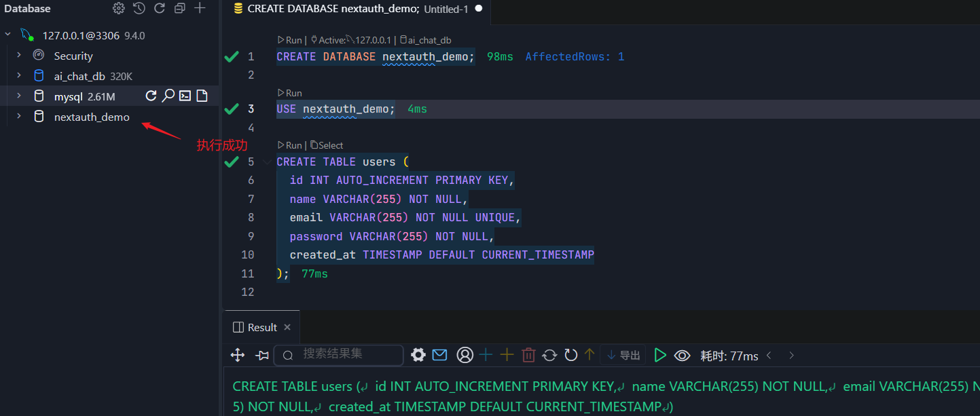Image resolution: width=980 pixels, height=416 pixels.
Task: Open search icon on mysql row
Action: click(x=168, y=96)
